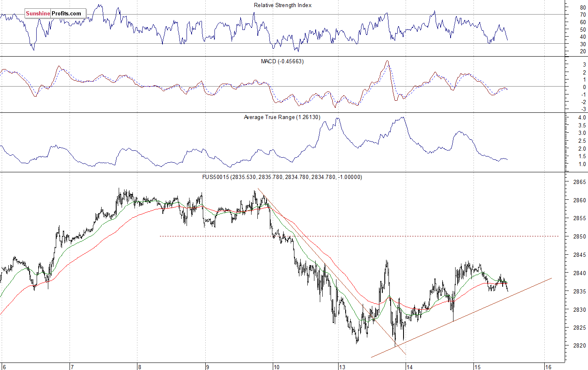This screenshot has height=370, width=588.
Task: Click the RSI 80 axis label
Action: pyautogui.click(x=583, y=8)
